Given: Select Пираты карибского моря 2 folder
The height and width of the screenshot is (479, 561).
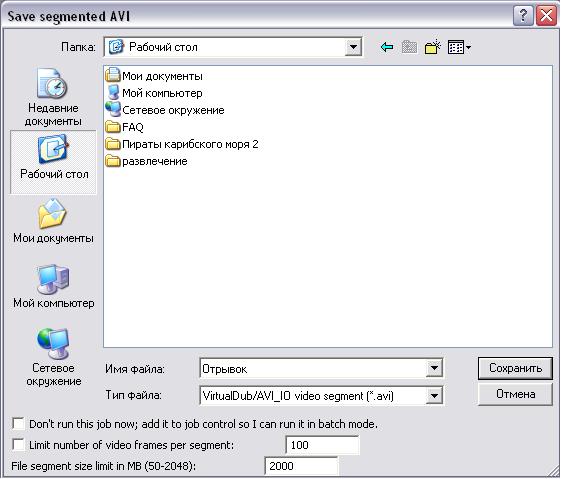Looking at the screenshot, I should 182,144.
